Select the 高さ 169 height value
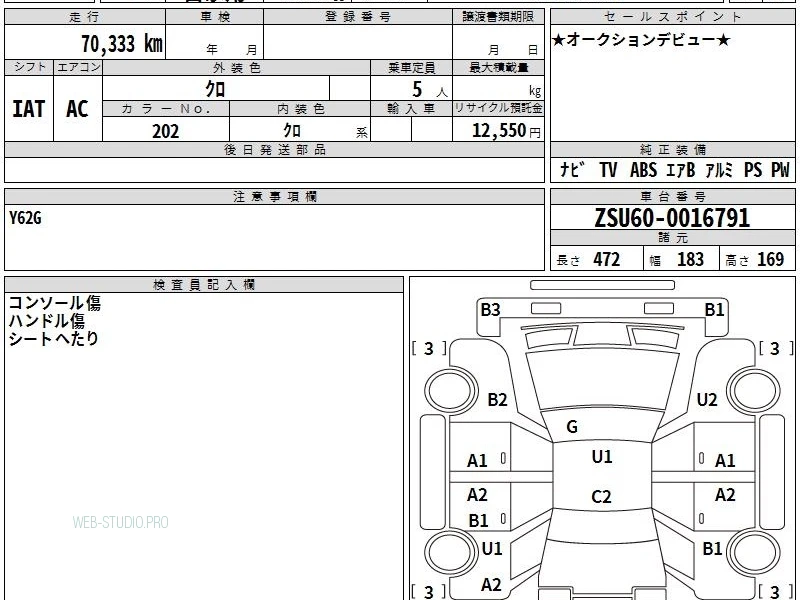This screenshot has height=600, width=800. [755, 259]
